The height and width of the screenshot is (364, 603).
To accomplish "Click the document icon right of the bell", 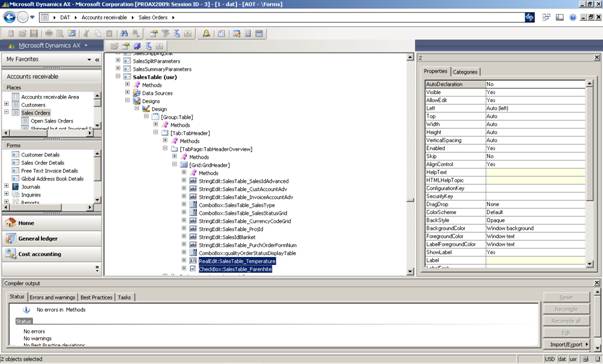I will (x=221, y=34).
